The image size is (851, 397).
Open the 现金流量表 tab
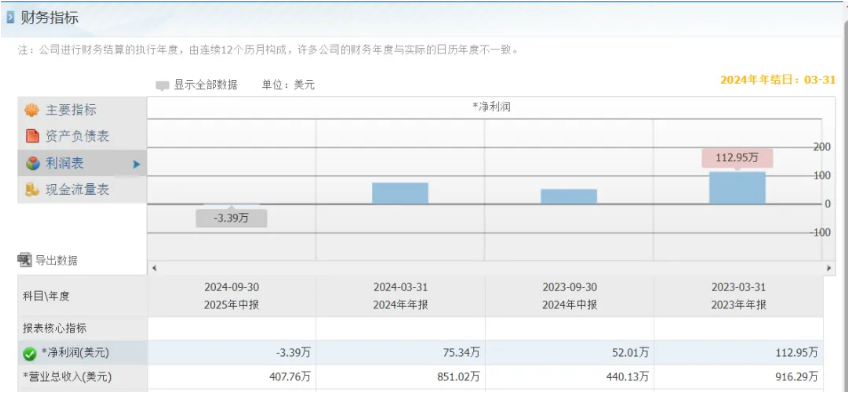pyautogui.click(x=82, y=190)
